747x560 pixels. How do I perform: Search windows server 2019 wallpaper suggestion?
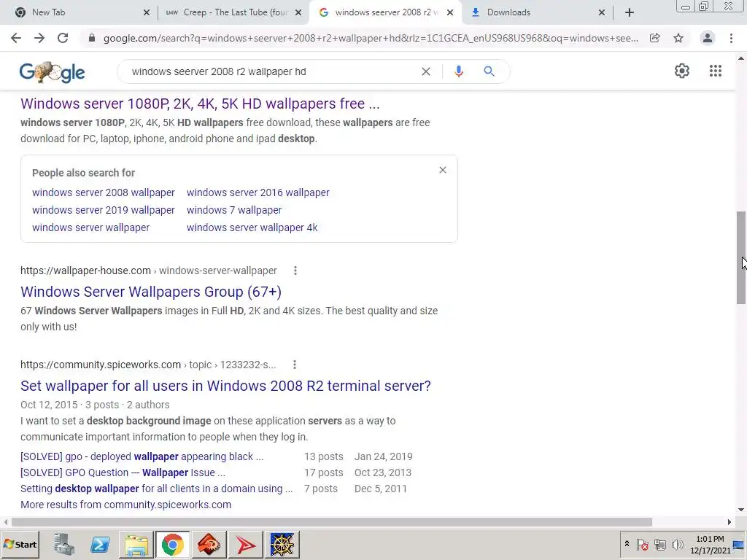[104, 210]
